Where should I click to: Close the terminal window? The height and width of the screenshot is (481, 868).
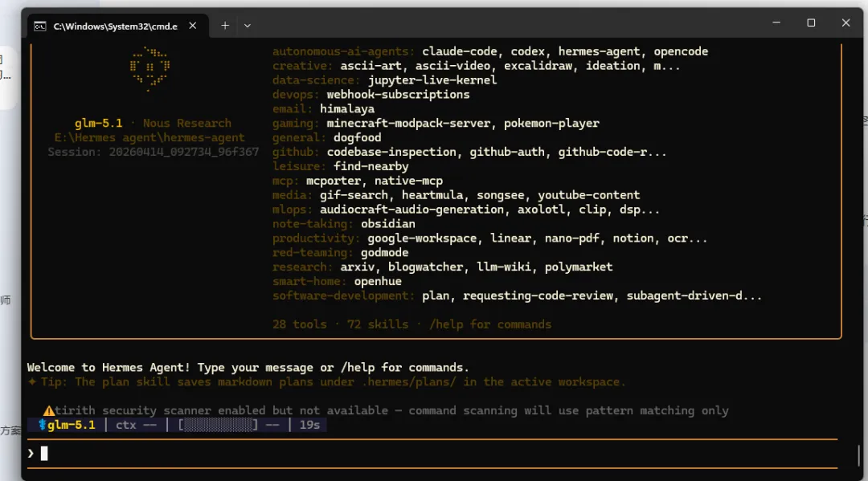coord(845,22)
